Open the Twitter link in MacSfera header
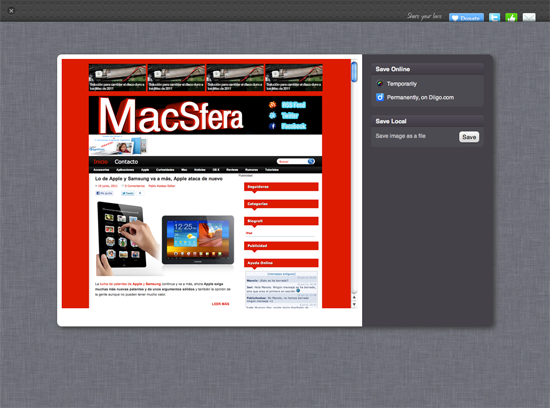The height and width of the screenshot is (408, 550). [290, 115]
